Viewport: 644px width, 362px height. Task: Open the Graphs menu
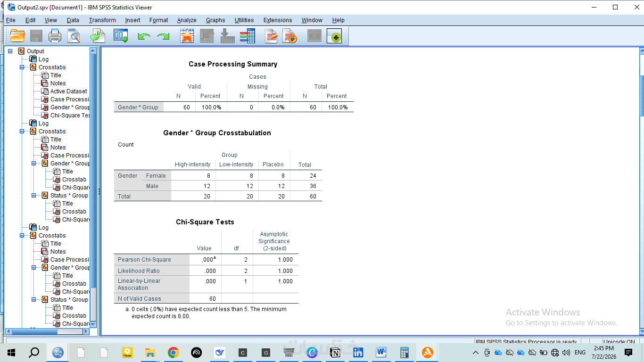215,20
